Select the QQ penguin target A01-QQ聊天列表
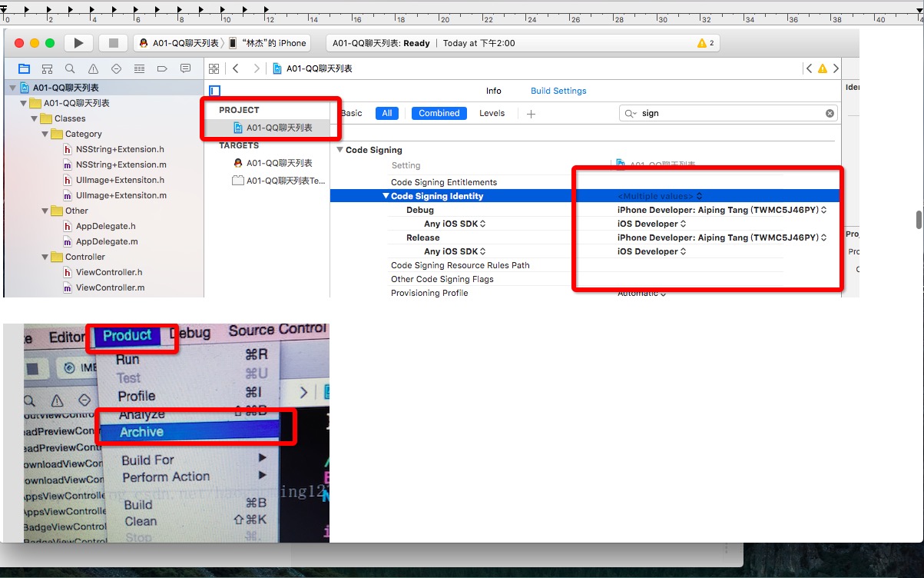This screenshot has width=924, height=578. click(273, 163)
